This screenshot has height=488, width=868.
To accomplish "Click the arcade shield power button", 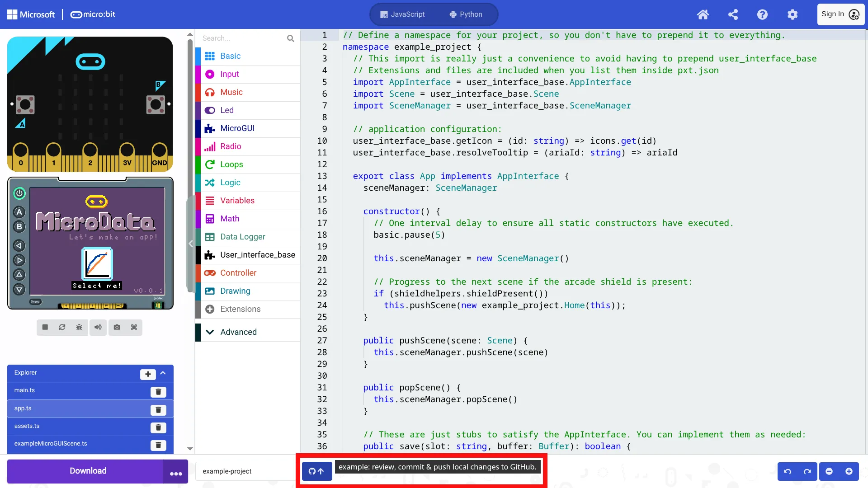I will coord(19,193).
